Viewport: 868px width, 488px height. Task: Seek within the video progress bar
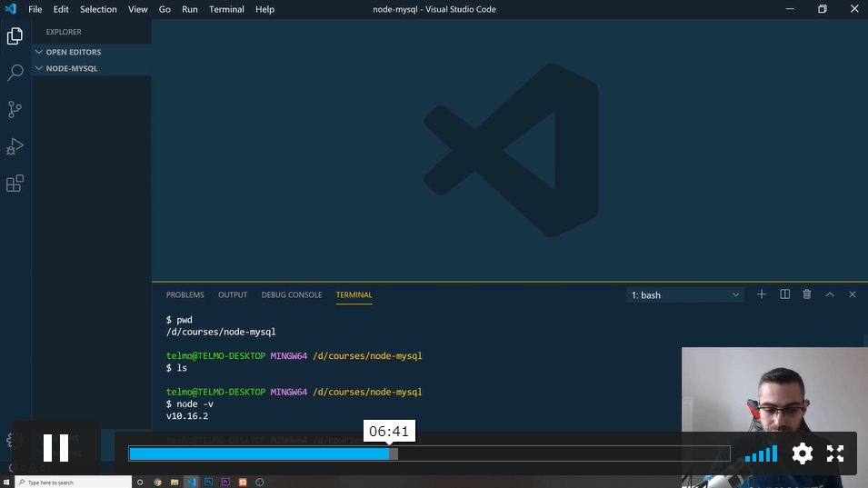[430, 453]
